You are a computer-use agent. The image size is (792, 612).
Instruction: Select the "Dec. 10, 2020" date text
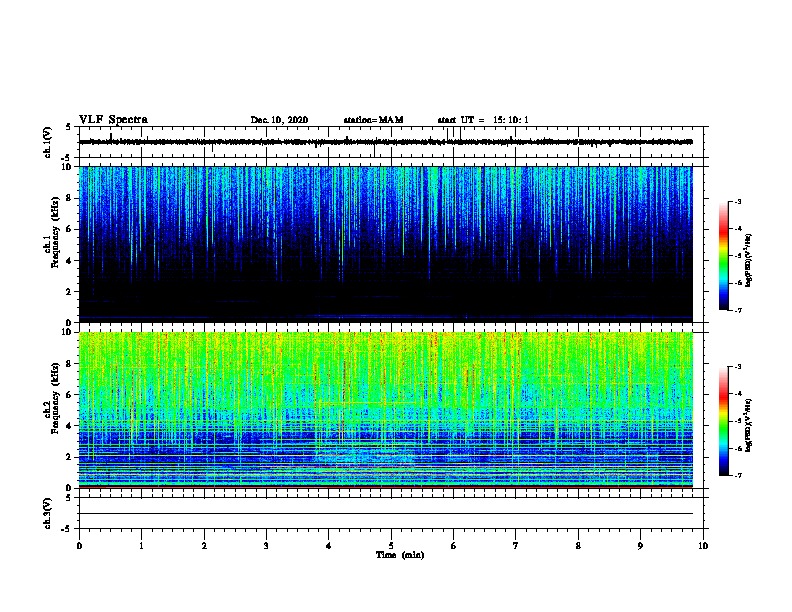click(x=279, y=120)
